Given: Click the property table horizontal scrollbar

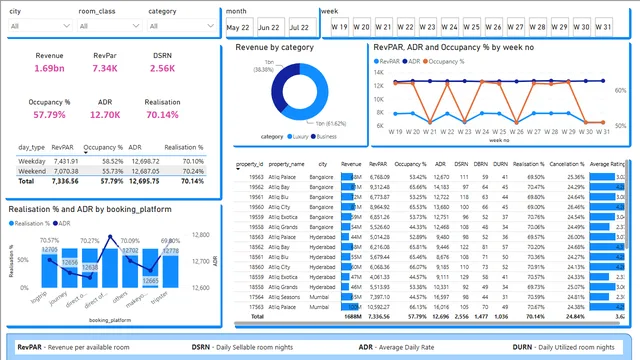Looking at the screenshot, I should click(x=427, y=324).
